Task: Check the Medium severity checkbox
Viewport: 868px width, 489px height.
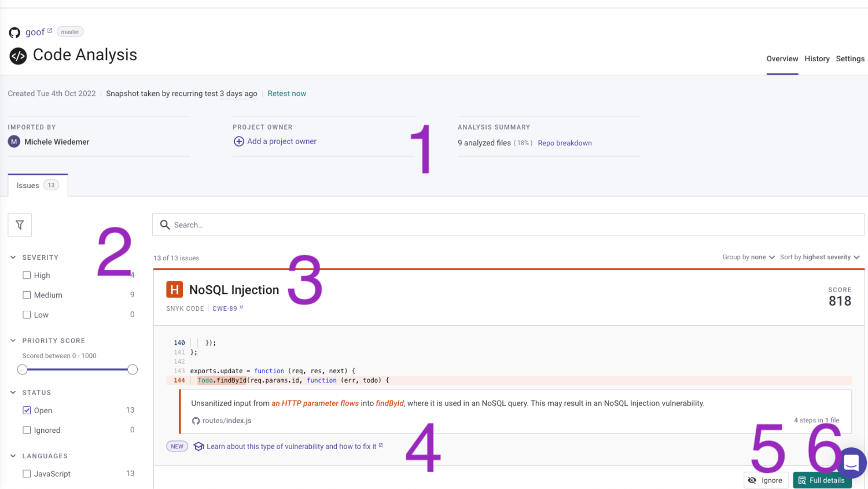Action: (x=27, y=295)
